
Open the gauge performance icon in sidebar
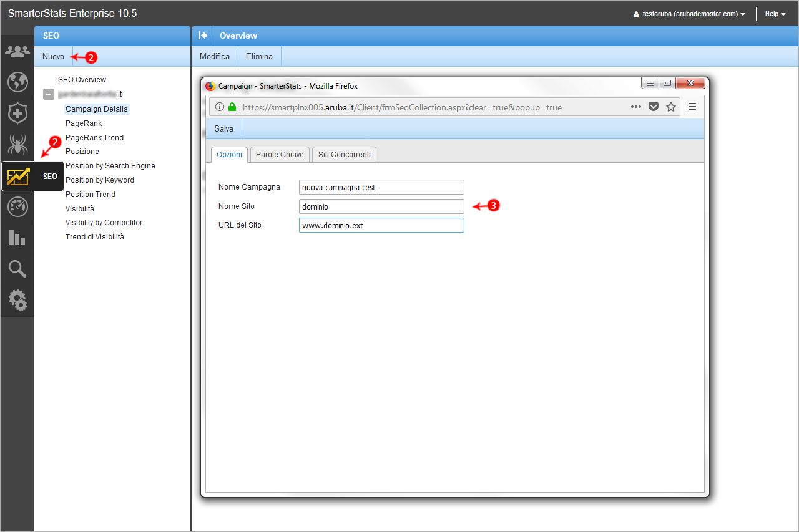(17, 207)
